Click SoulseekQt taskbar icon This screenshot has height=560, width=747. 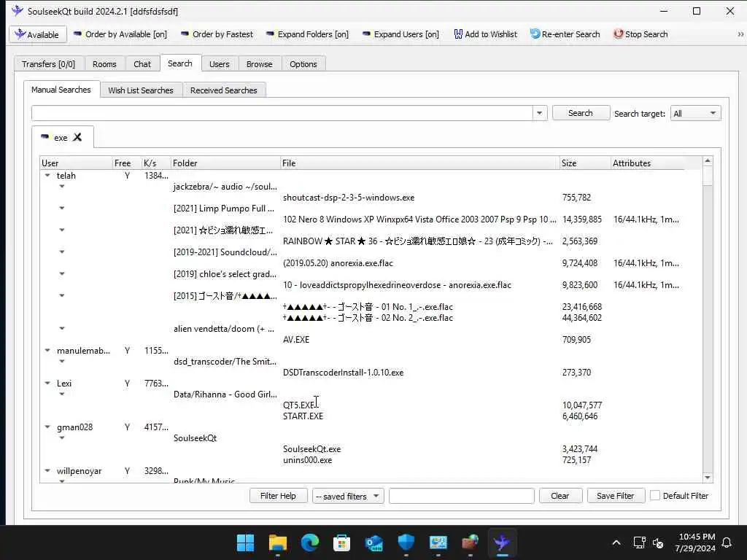(x=502, y=542)
